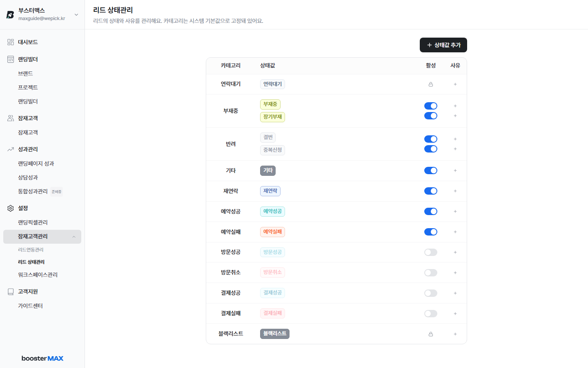Add reason for 장기부재 status
Screen dimensions: 588x368
click(x=455, y=116)
